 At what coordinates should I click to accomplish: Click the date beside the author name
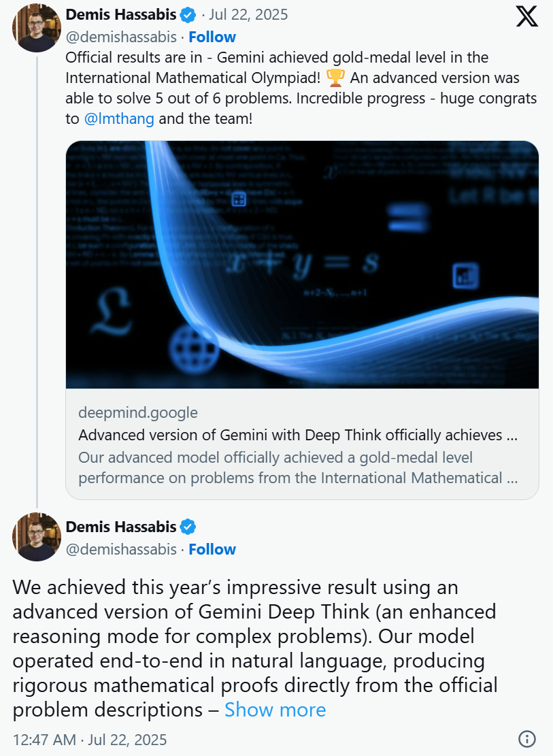coord(248,14)
